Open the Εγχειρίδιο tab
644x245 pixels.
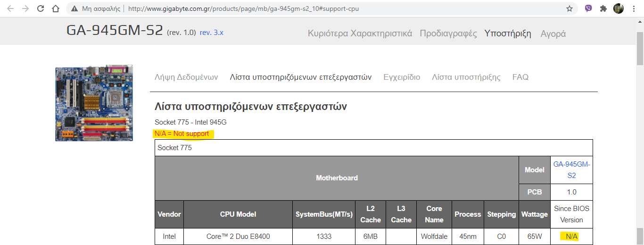402,77
